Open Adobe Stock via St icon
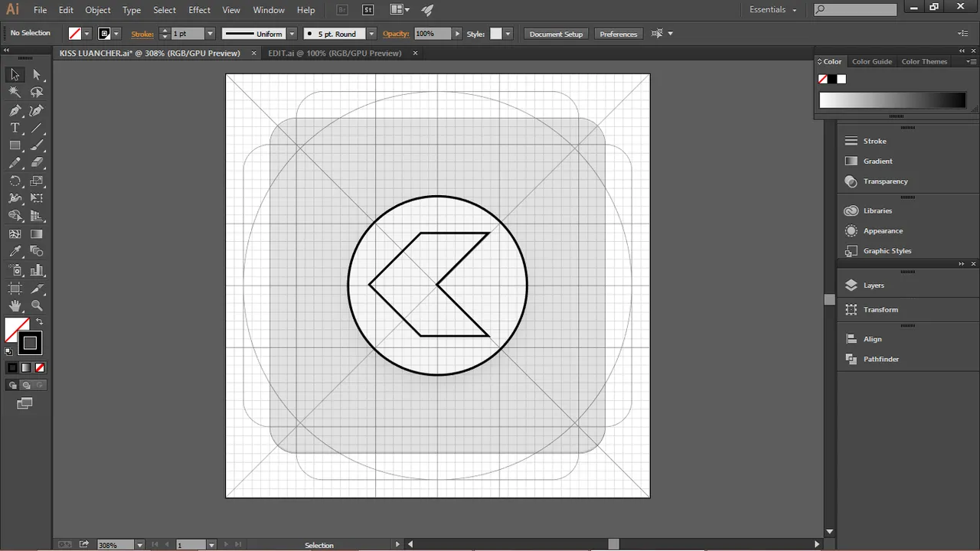980x551 pixels. click(x=367, y=10)
